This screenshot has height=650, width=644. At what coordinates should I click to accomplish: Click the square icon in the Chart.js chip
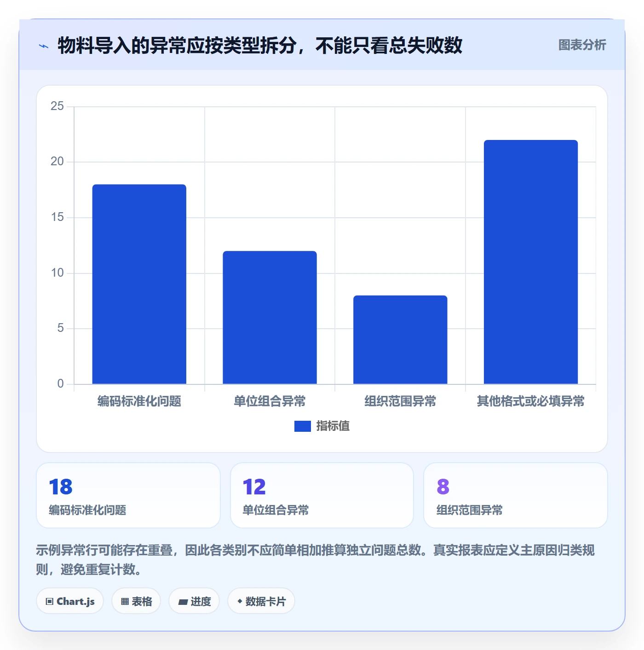coord(50,602)
